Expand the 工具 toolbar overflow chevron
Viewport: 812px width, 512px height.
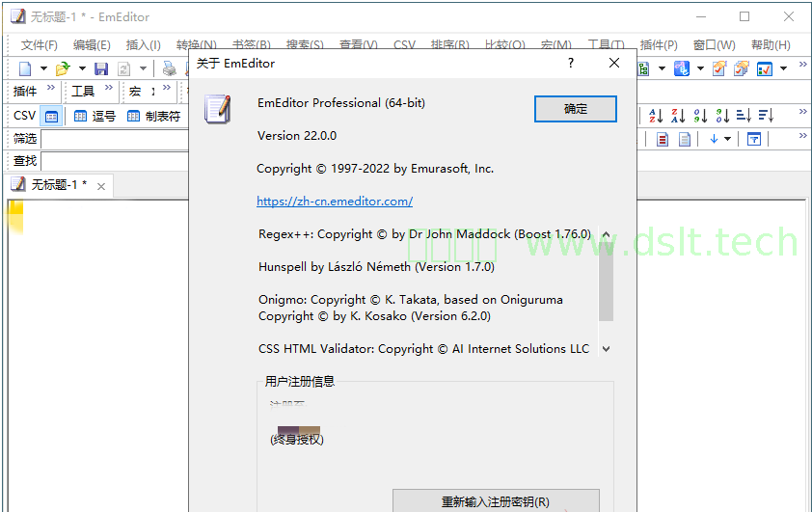click(109, 88)
